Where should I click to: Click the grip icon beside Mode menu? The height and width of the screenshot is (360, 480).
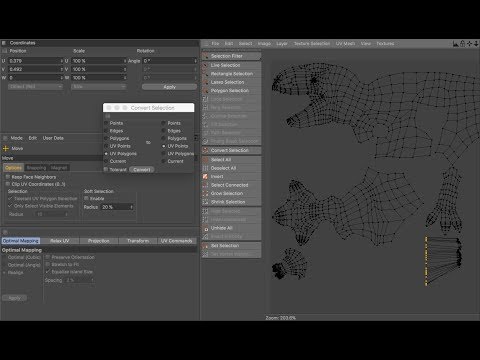pyautogui.click(x=5, y=138)
